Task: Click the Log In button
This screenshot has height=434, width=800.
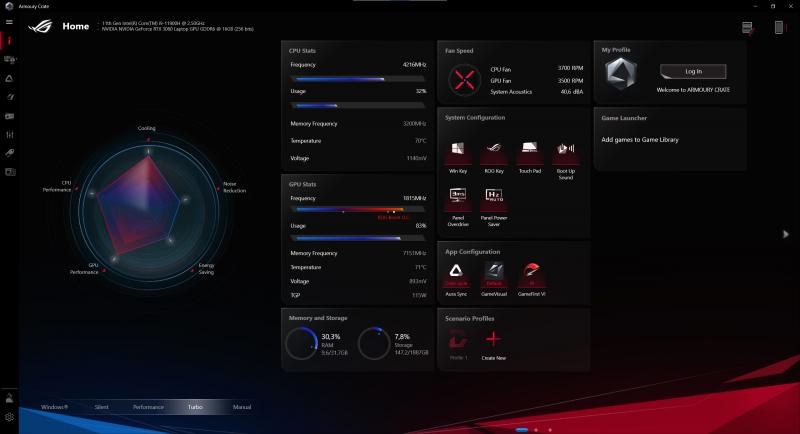Action: (x=693, y=71)
